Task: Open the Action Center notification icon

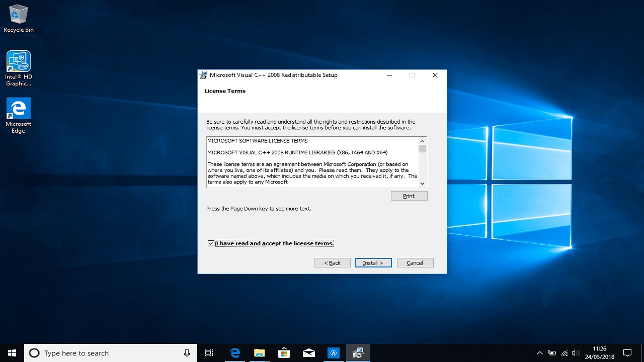Action: pos(627,353)
